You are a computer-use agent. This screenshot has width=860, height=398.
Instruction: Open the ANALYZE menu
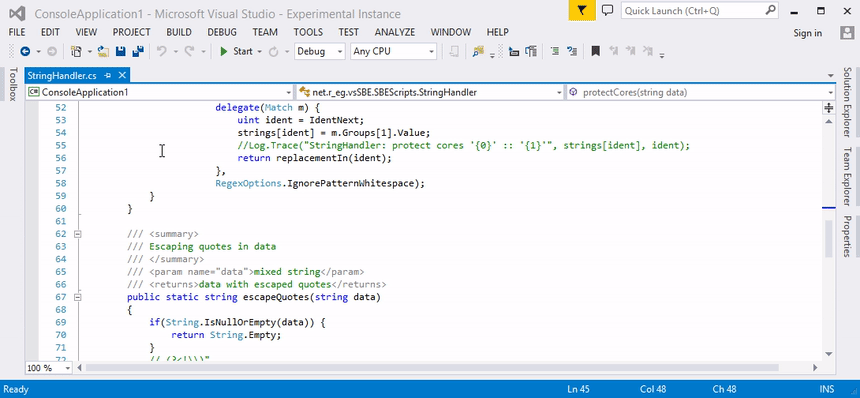395,32
